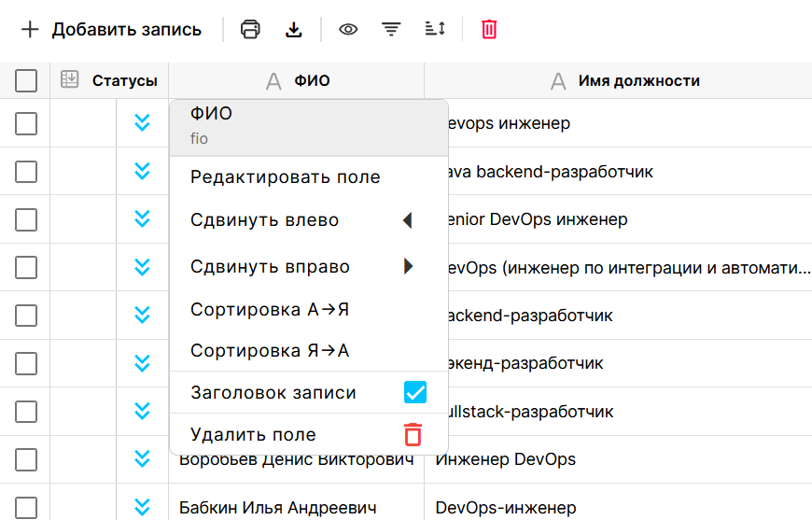This screenshot has height=520, width=812.
Task: Uncheck the Заголовок записи checkbox
Action: (x=414, y=392)
